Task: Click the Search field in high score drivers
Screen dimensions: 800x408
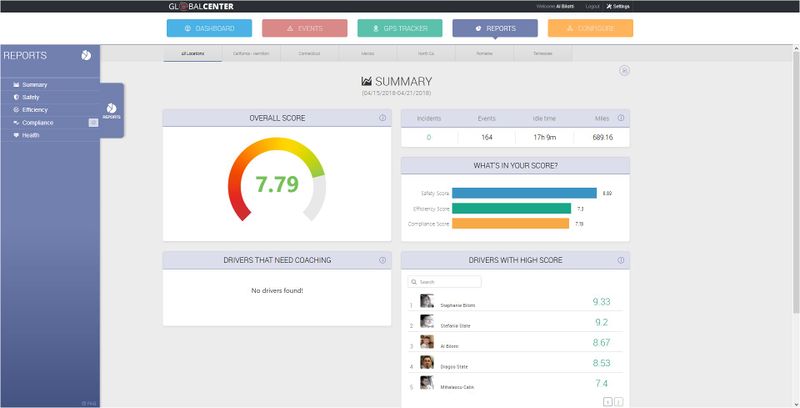Action: [445, 282]
